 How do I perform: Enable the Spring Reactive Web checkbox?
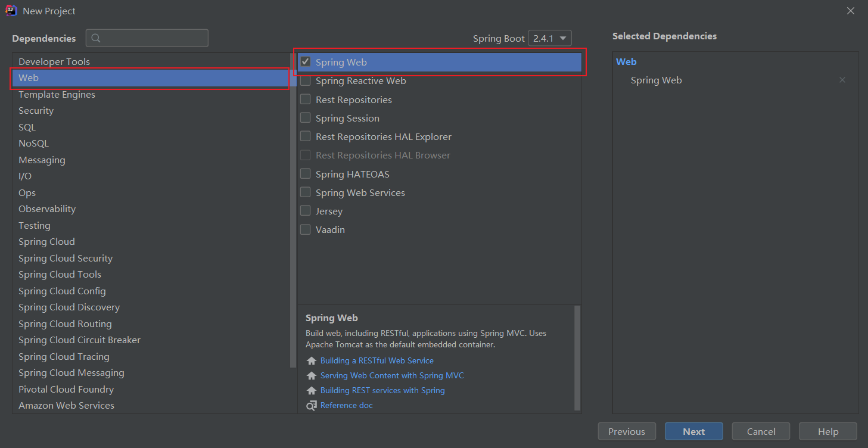coord(306,80)
